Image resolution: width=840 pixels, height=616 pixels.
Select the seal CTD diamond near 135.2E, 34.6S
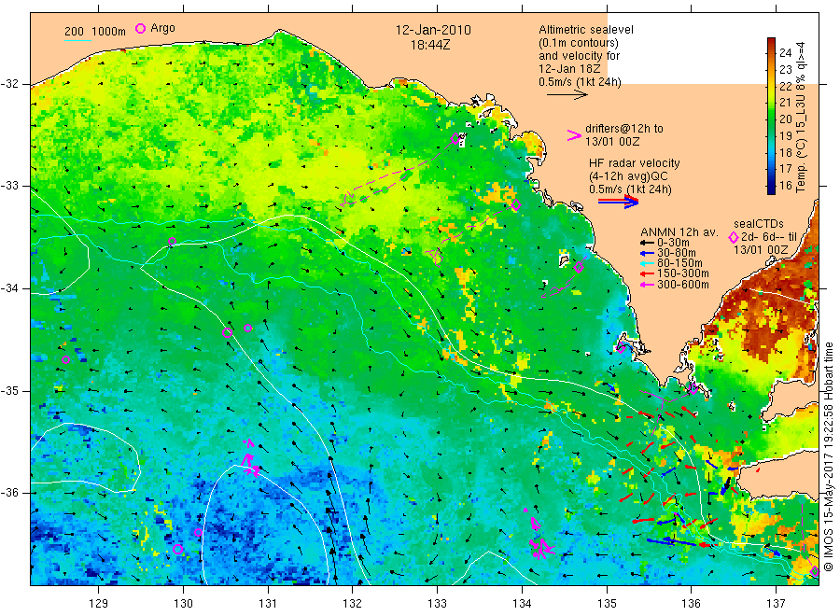(x=621, y=349)
